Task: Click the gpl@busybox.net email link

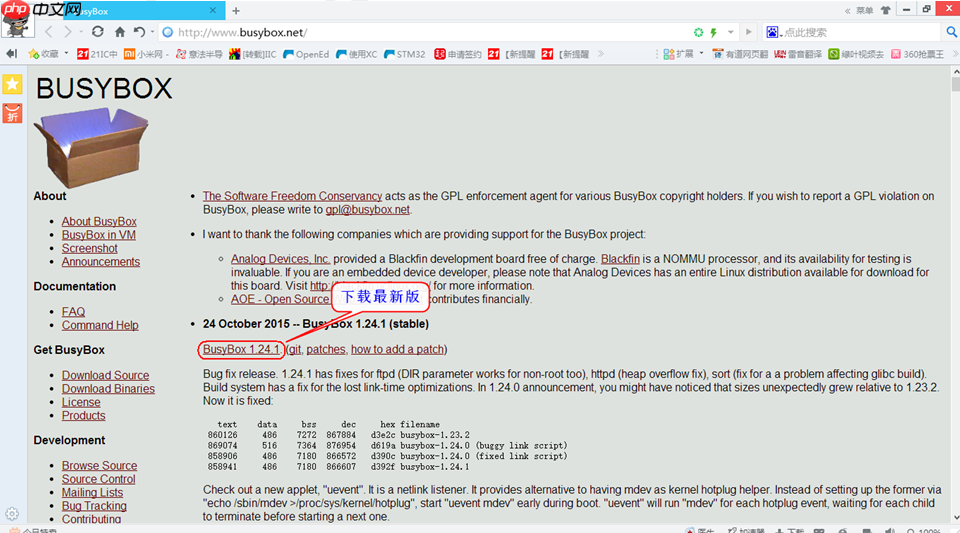Action: coord(367,210)
